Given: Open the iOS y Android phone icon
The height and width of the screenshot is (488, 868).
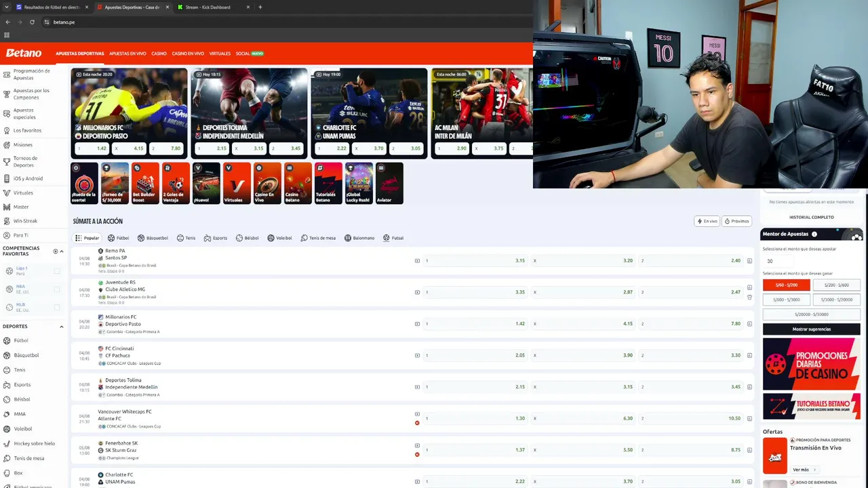Looking at the screenshot, I should (x=7, y=178).
